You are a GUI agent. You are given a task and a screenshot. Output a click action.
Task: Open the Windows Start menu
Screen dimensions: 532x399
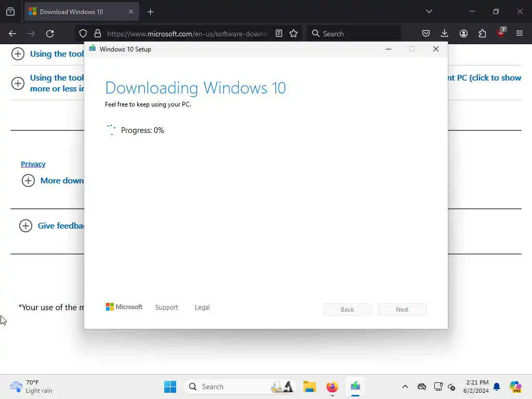click(170, 387)
